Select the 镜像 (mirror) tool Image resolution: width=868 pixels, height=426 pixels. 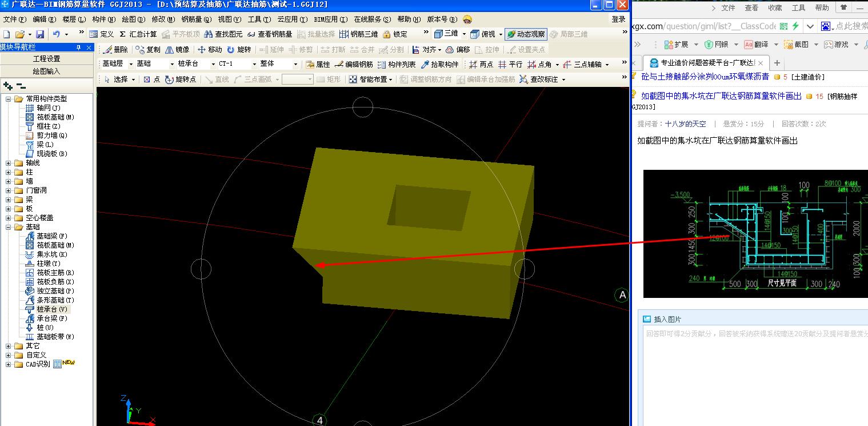177,50
